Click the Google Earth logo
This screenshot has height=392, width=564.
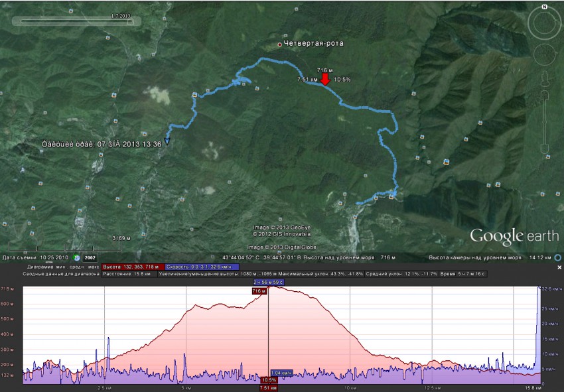(x=514, y=235)
